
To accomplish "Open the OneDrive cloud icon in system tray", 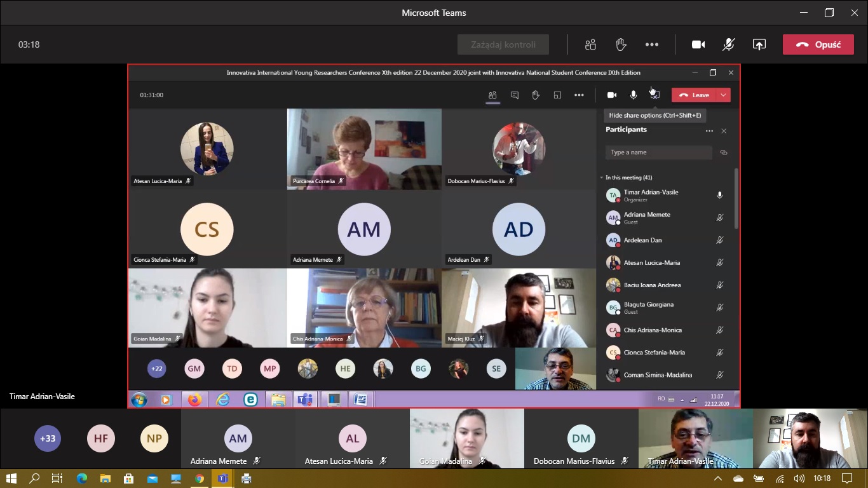I will 738,478.
